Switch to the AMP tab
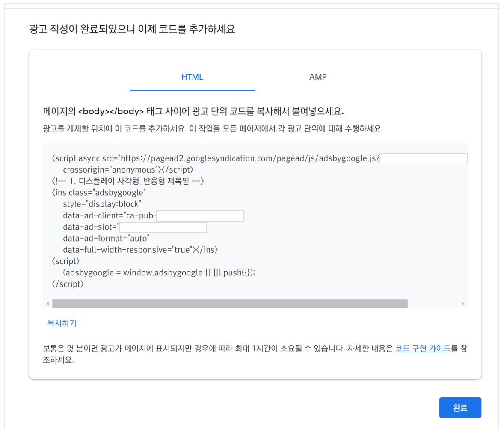The width and height of the screenshot is (504, 430). [x=318, y=77]
